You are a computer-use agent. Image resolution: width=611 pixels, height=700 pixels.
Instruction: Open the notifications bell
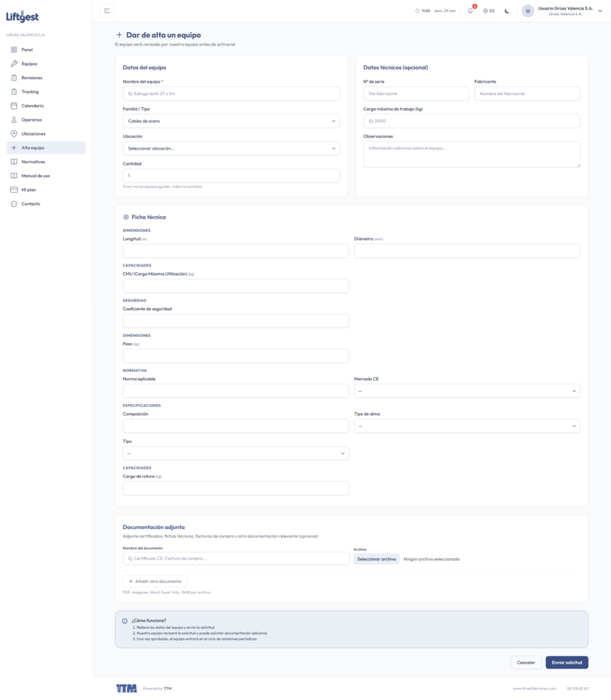click(x=470, y=11)
